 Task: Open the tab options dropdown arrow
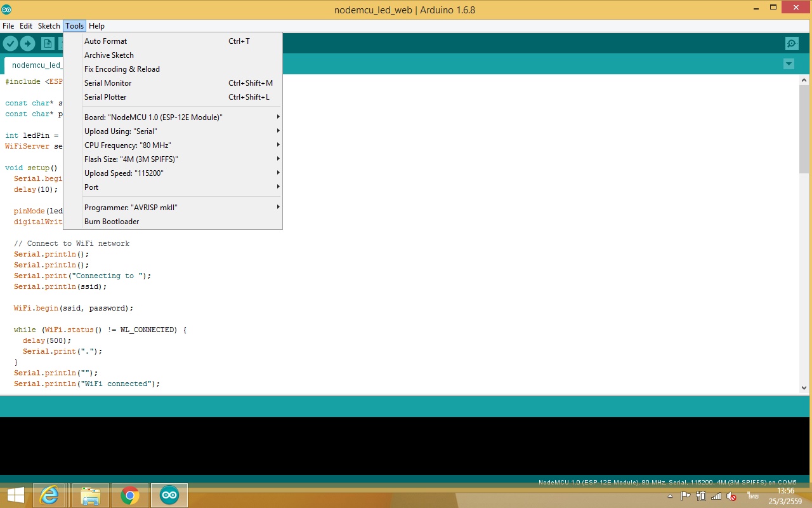click(x=789, y=64)
